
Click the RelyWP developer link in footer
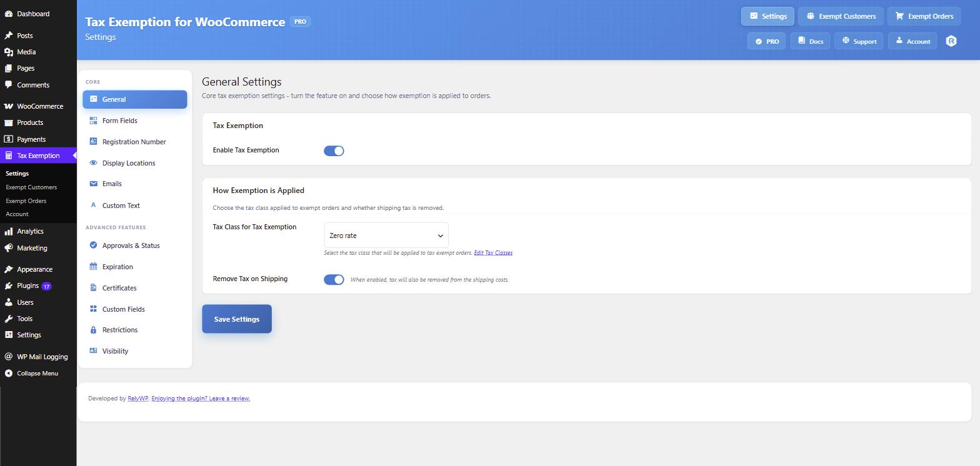point(137,399)
